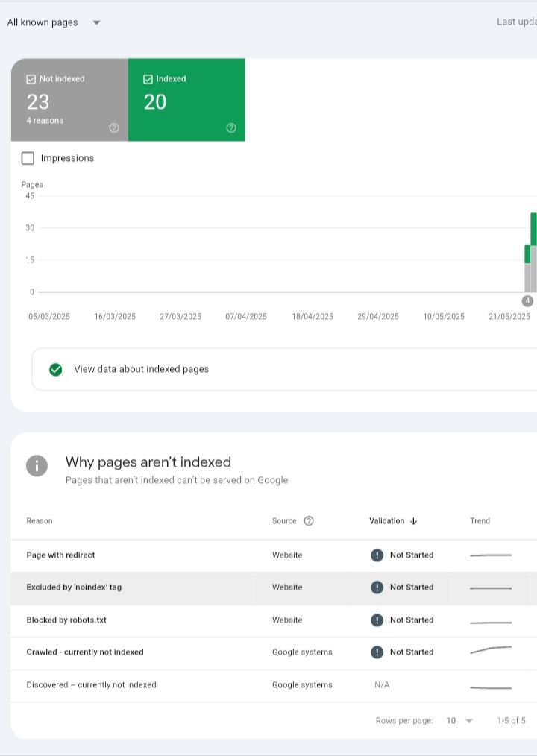The image size is (537, 756).
Task: Click the 1-5 of 5 pagination text
Action: point(511,720)
